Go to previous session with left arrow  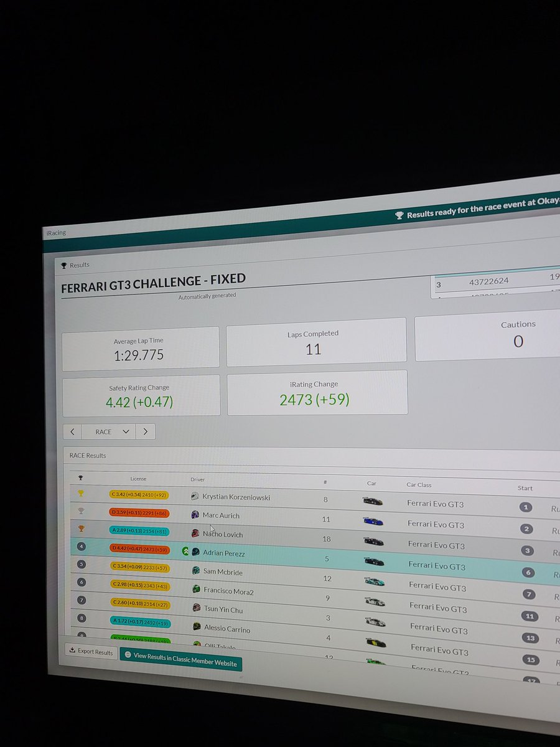pyautogui.click(x=72, y=431)
